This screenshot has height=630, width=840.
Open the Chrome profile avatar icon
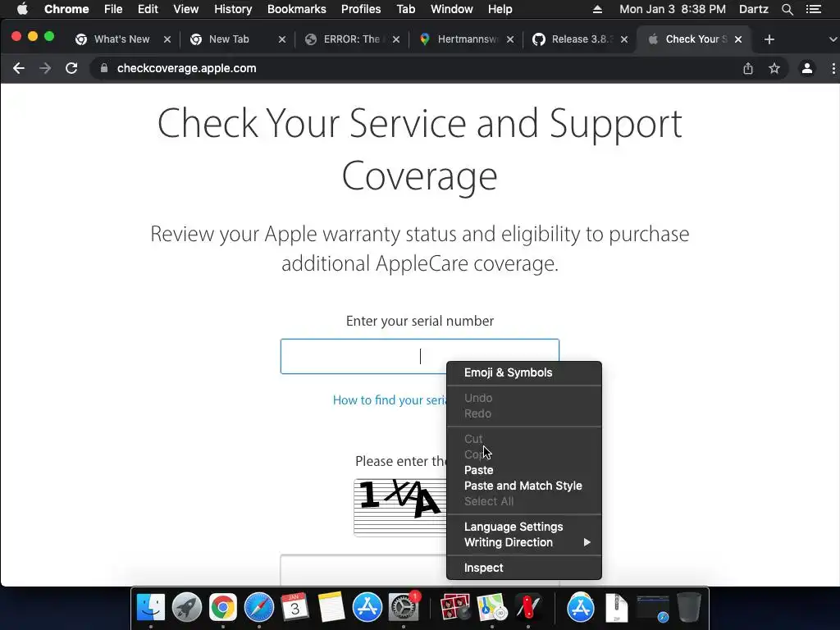tap(807, 68)
